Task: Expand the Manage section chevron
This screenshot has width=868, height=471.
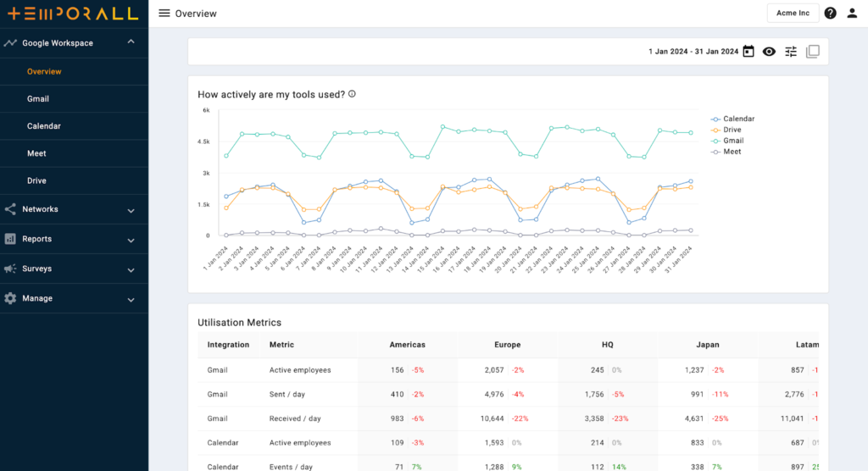Action: point(131,300)
